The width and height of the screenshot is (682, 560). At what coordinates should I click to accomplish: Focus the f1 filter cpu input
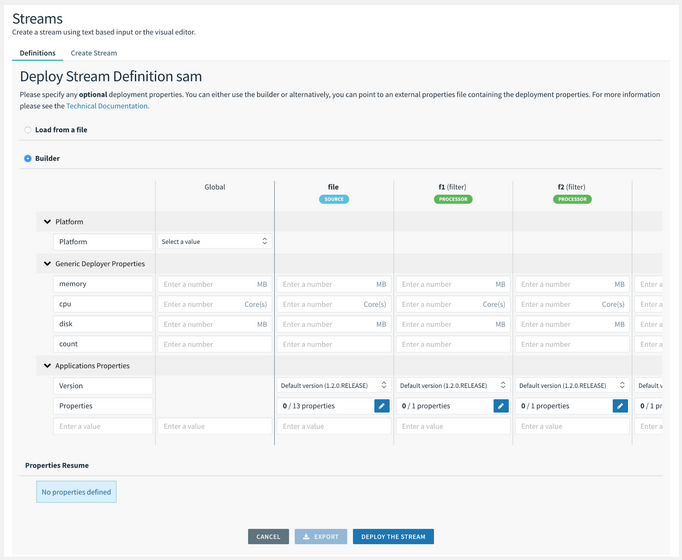[x=453, y=304]
